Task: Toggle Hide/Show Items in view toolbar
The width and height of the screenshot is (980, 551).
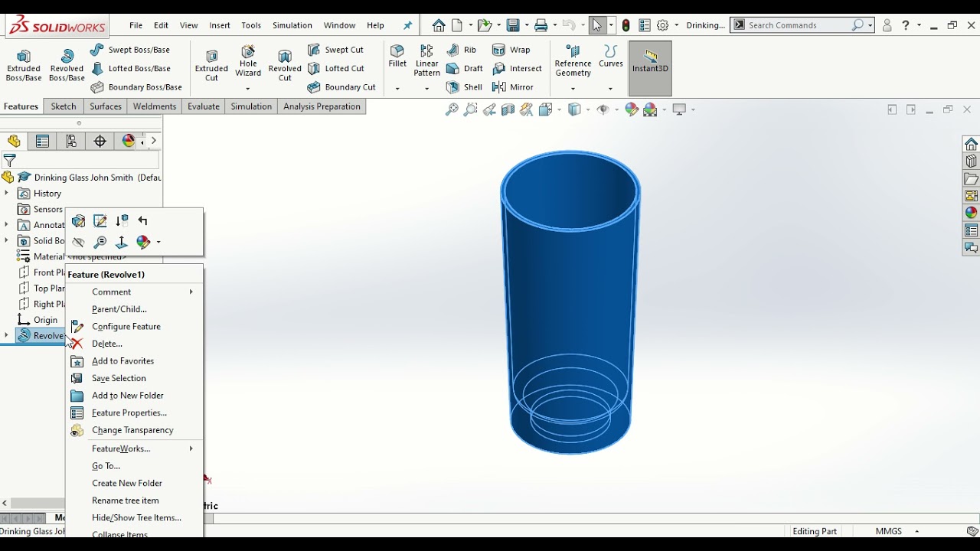Action: (x=603, y=110)
